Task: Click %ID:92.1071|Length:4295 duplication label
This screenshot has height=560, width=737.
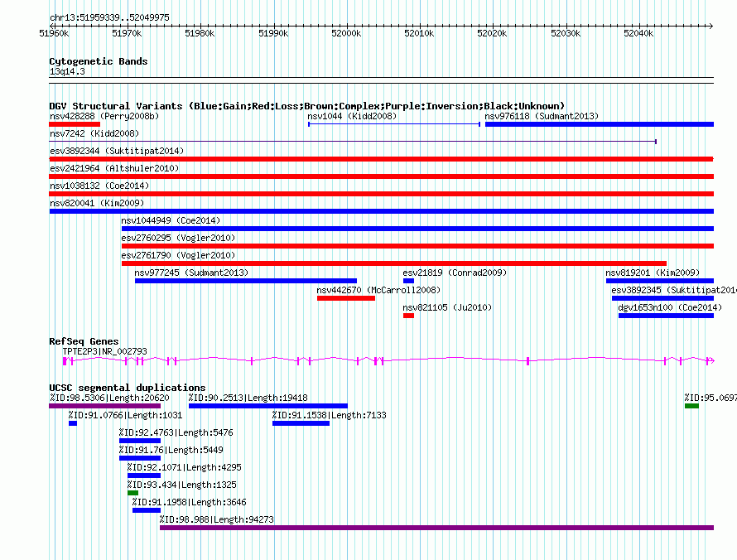Action: [x=184, y=467]
